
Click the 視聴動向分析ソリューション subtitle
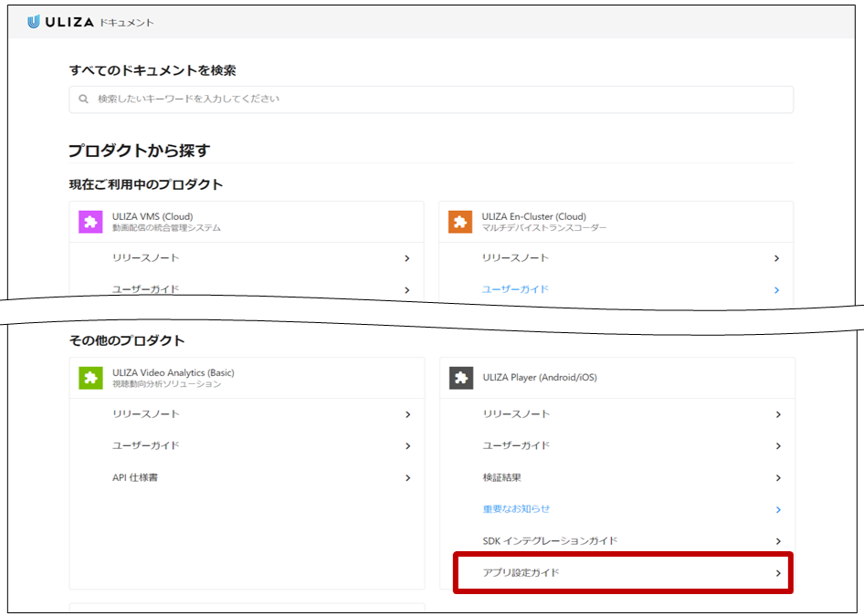[166, 383]
